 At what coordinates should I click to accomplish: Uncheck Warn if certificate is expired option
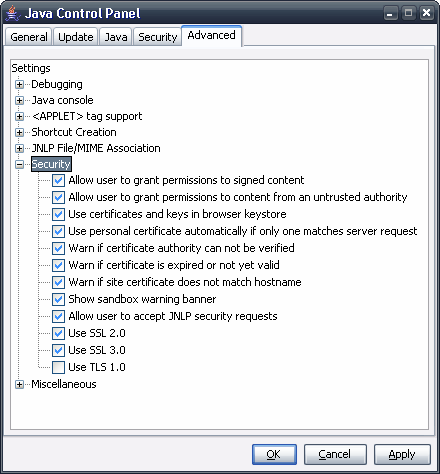(58, 265)
